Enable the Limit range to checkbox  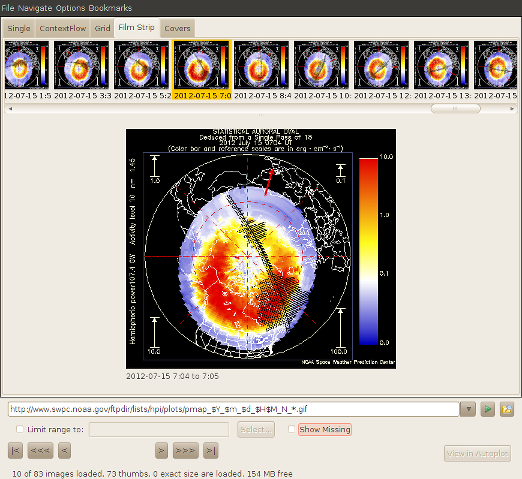(20, 429)
